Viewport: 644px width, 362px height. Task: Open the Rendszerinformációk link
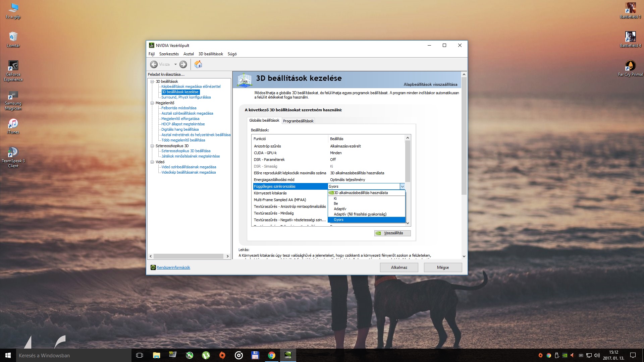tap(173, 267)
